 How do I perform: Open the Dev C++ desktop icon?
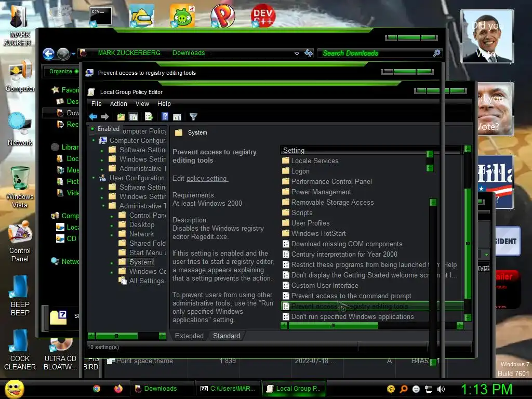pyautogui.click(x=263, y=16)
